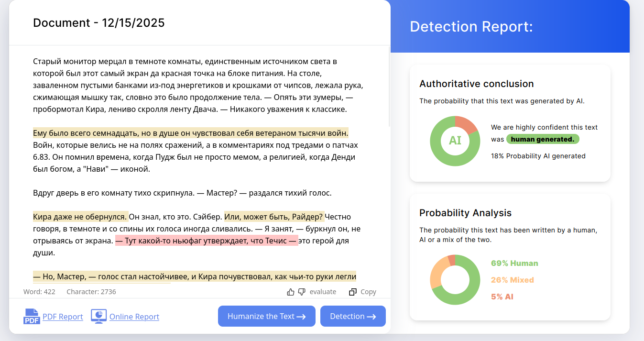The height and width of the screenshot is (341, 644).
Task: Click the "human generated." green badge
Action: click(543, 139)
